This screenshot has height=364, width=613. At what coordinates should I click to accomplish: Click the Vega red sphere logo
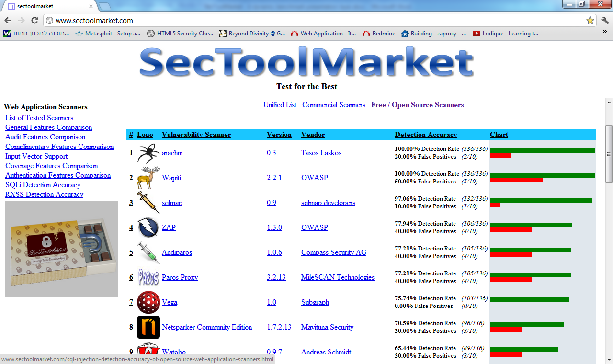pyautogui.click(x=148, y=302)
